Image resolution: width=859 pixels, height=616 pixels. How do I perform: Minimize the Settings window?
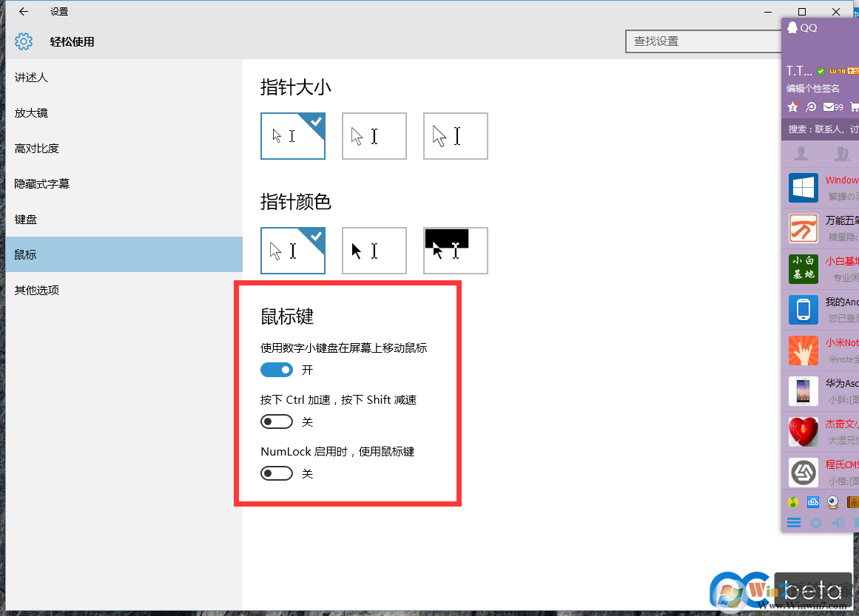[x=768, y=12]
